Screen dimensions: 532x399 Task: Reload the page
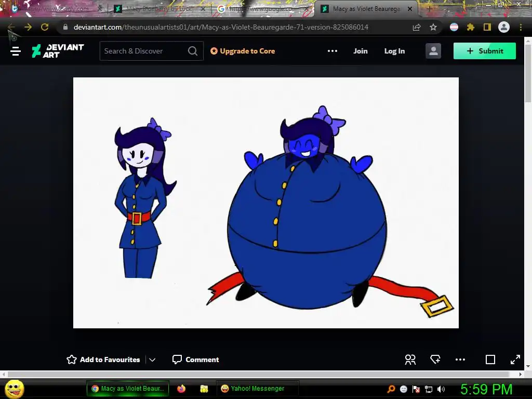click(x=45, y=27)
